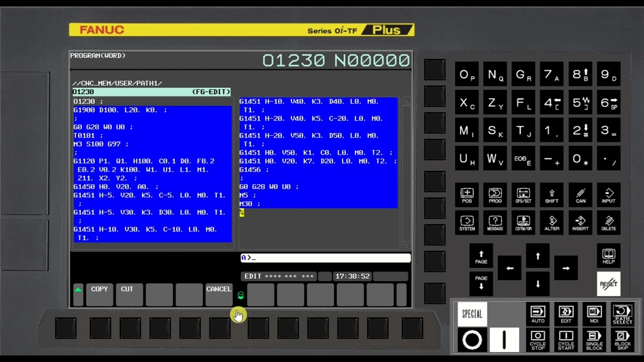This screenshot has width=644, height=362.
Task: Click the A> key input buffer field
Action: (326, 258)
